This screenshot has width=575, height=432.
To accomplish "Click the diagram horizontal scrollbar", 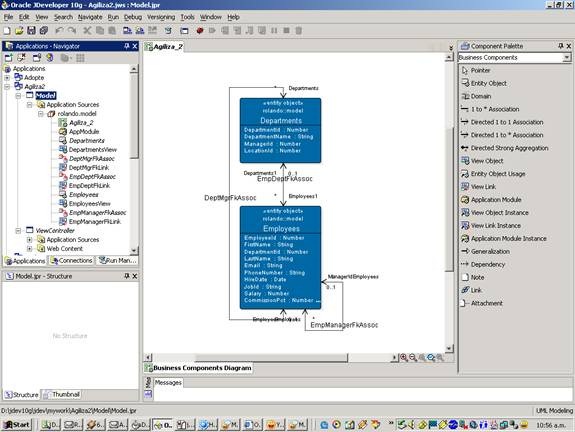I will click(x=271, y=357).
